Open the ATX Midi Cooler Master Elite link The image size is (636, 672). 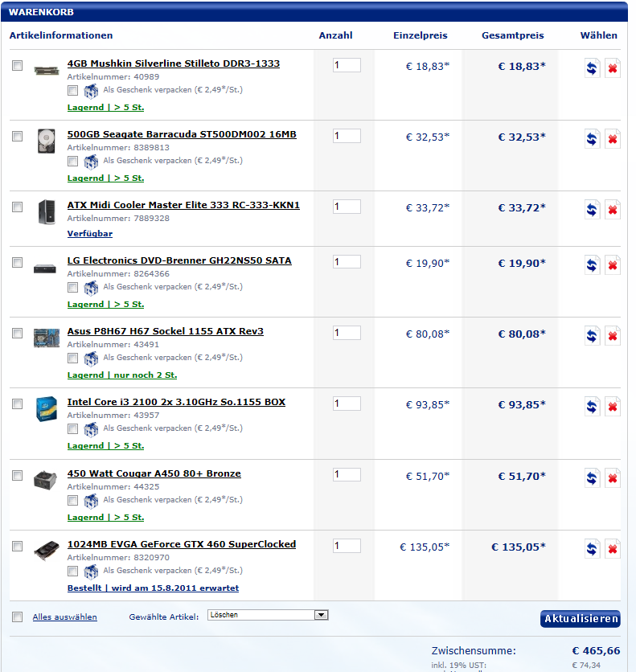183,205
